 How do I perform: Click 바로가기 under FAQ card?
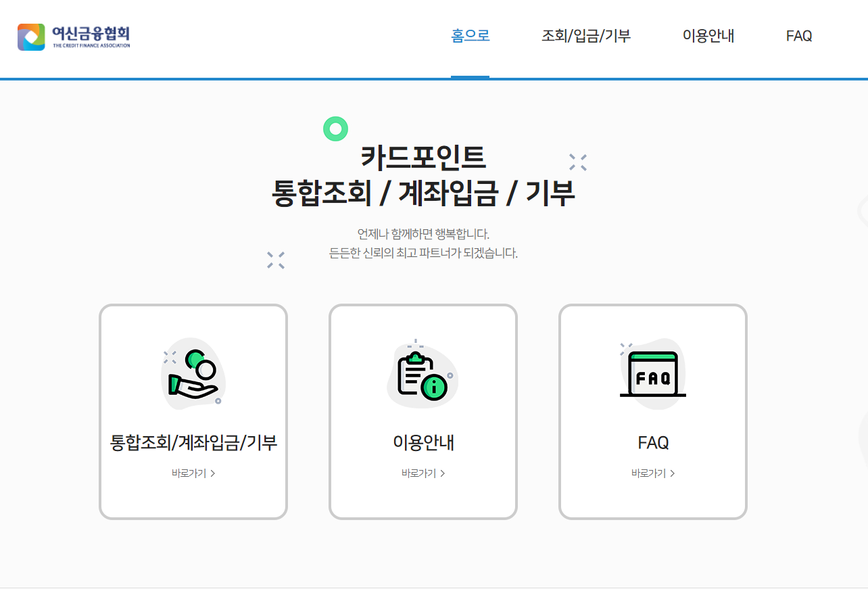tap(653, 473)
